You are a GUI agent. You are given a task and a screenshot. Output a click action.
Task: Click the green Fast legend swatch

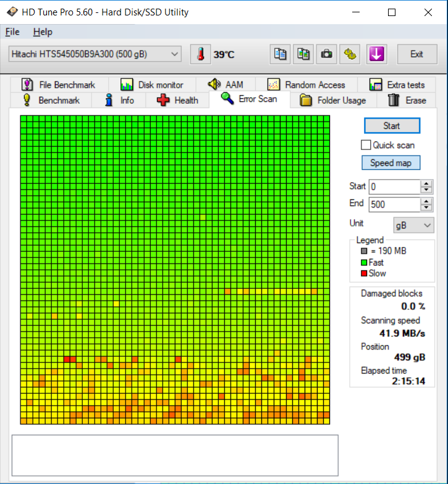tap(364, 262)
